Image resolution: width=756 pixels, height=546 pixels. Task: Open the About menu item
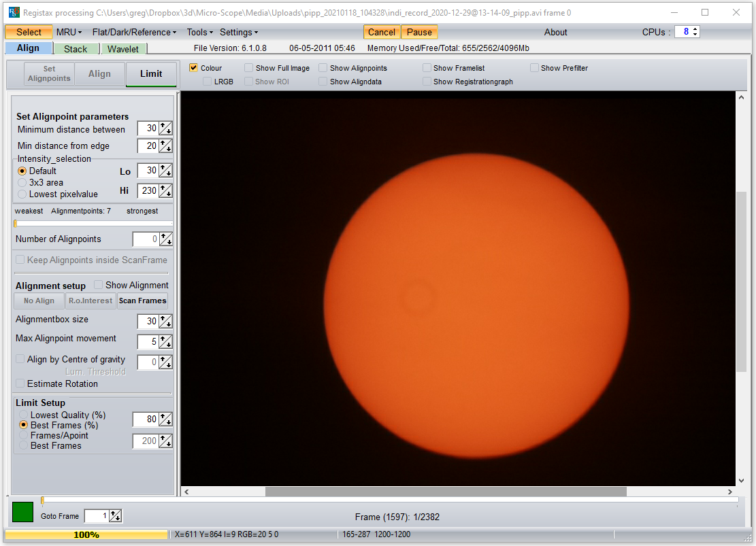[555, 32]
